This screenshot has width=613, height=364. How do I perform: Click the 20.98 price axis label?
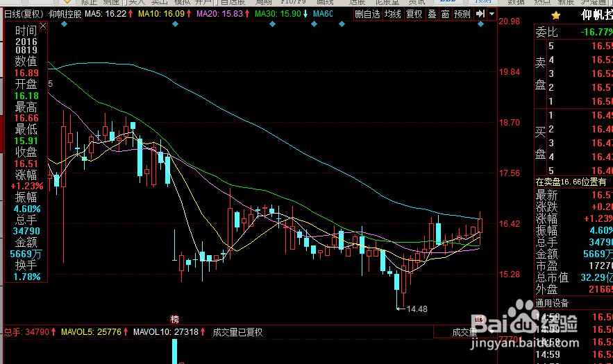pyautogui.click(x=510, y=21)
